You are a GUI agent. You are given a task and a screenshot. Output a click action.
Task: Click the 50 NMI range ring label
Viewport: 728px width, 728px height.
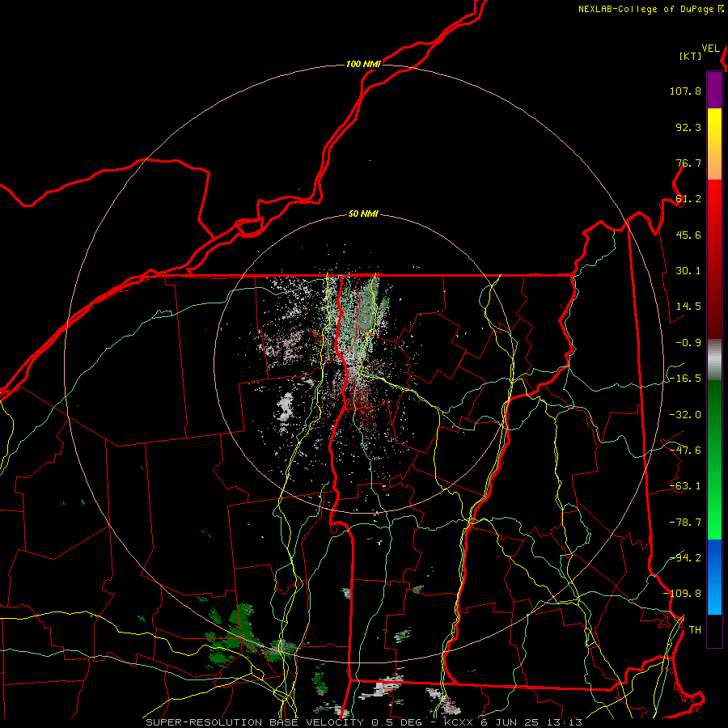[x=363, y=214]
